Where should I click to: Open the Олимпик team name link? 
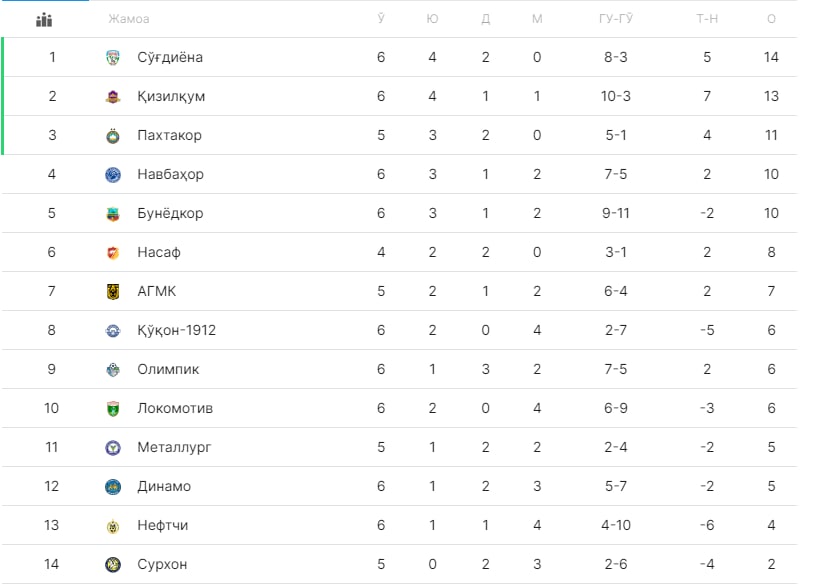[x=168, y=369]
